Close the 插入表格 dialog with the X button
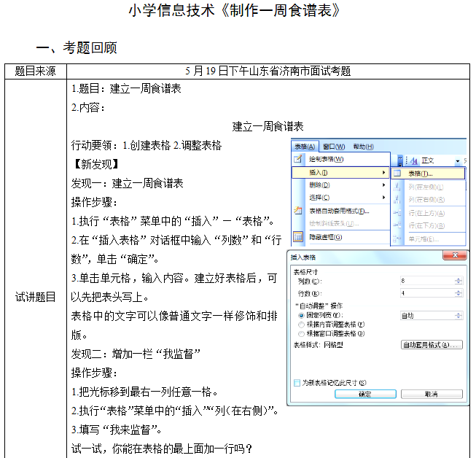 coord(457,257)
